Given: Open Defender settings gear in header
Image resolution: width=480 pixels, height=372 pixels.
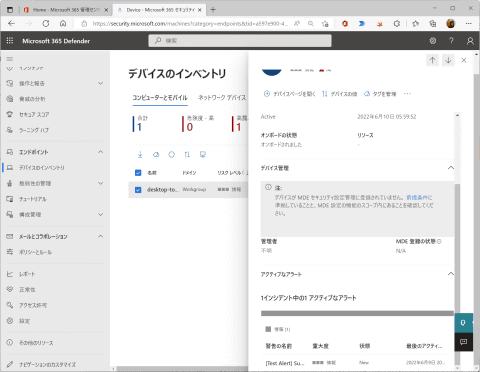Looking at the screenshot, I should click(433, 41).
